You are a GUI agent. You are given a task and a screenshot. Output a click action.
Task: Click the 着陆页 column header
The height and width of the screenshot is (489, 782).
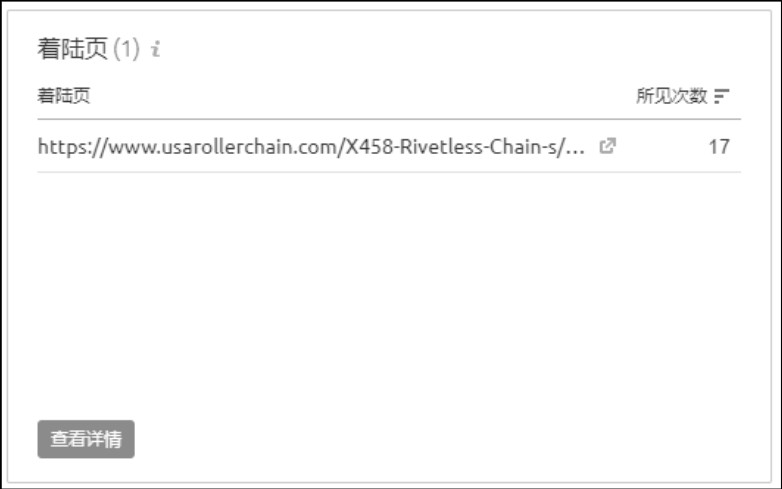click(x=64, y=96)
